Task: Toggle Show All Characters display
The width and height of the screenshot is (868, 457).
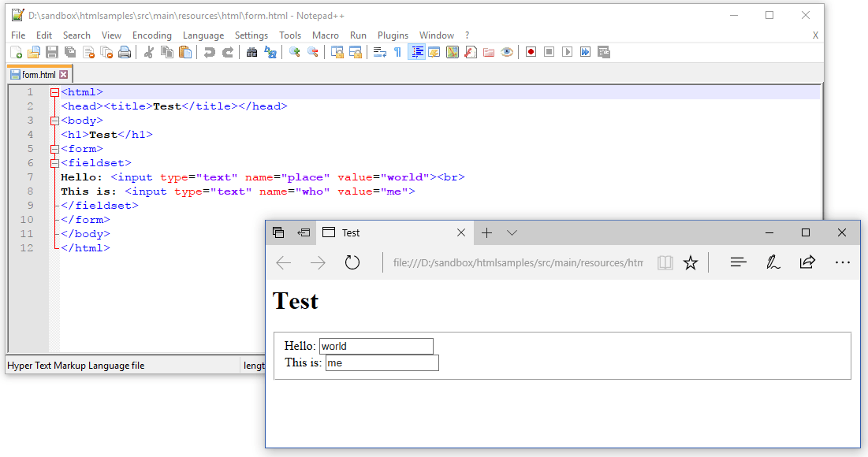Action: pyautogui.click(x=398, y=52)
